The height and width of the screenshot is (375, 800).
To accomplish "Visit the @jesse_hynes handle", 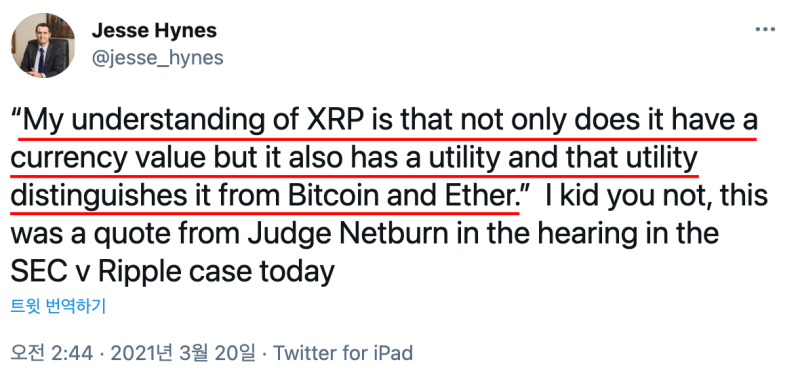I will coord(157,58).
